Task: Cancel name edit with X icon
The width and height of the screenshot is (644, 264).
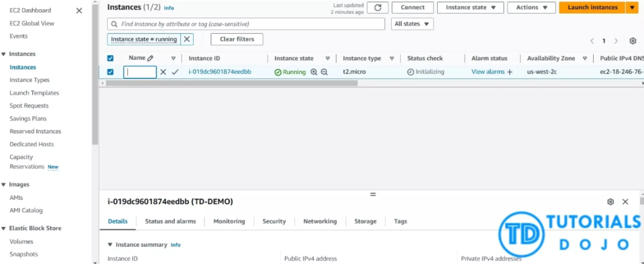Action: tap(163, 72)
